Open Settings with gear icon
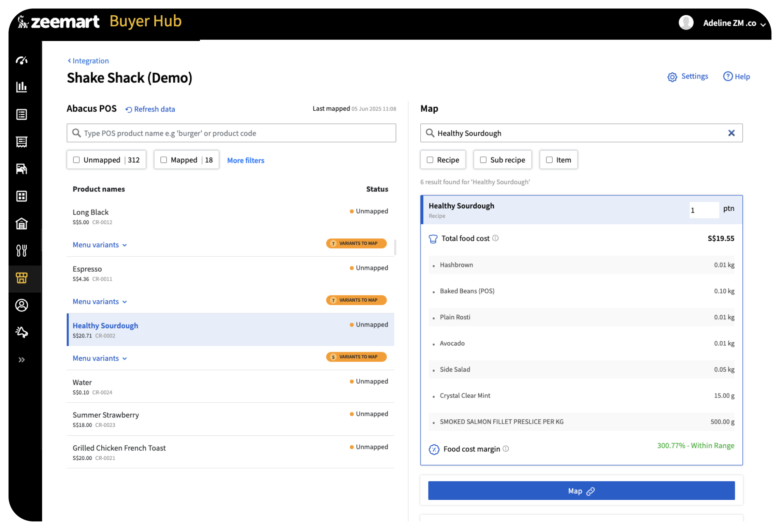Screen dimensions: 782x532 pos(687,76)
